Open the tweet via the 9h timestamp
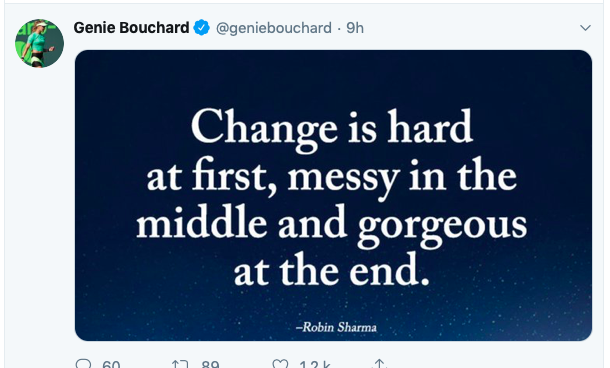The height and width of the screenshot is (368, 610). (355, 28)
